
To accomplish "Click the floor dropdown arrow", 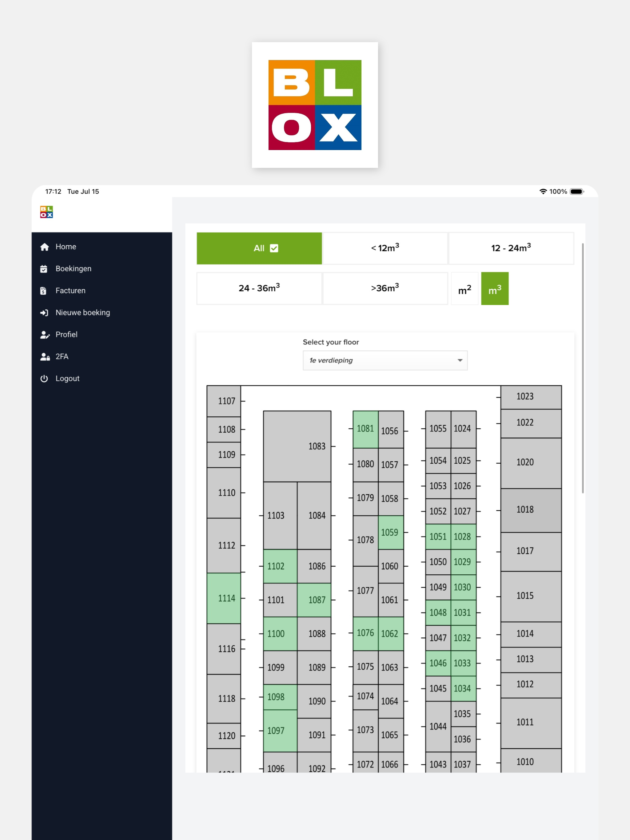I will coord(460,360).
